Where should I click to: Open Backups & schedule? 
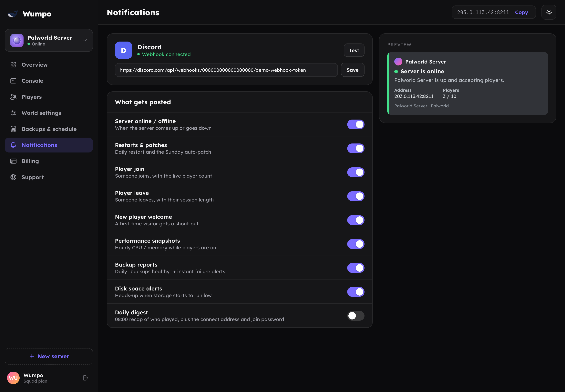pos(49,129)
